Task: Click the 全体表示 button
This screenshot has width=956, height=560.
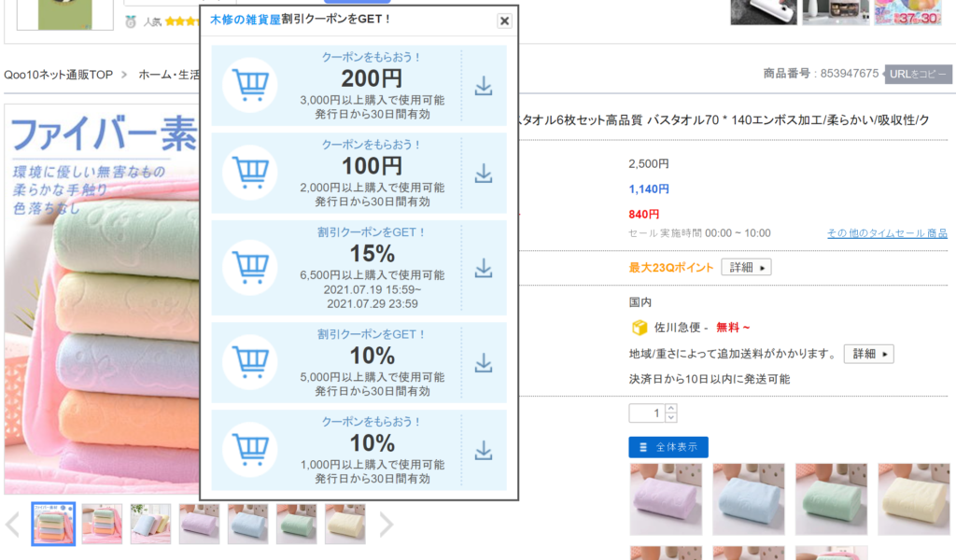Action: click(668, 447)
